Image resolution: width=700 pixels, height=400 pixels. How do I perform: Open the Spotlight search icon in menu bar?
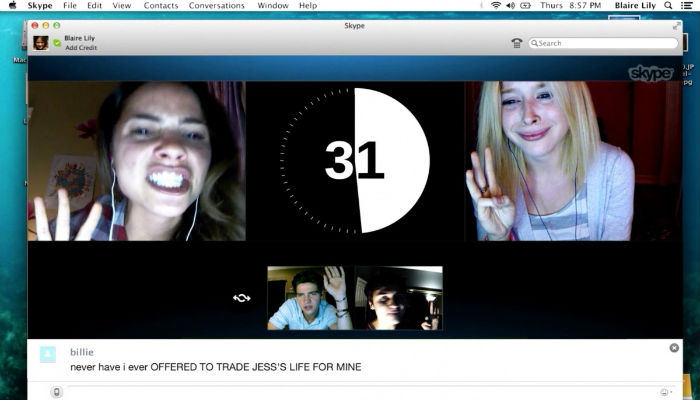click(668, 6)
